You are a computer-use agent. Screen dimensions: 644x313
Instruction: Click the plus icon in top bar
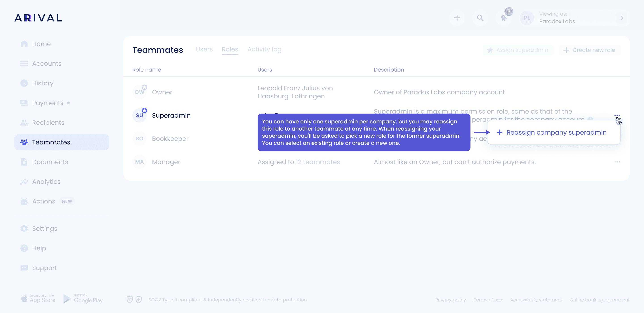point(457,18)
